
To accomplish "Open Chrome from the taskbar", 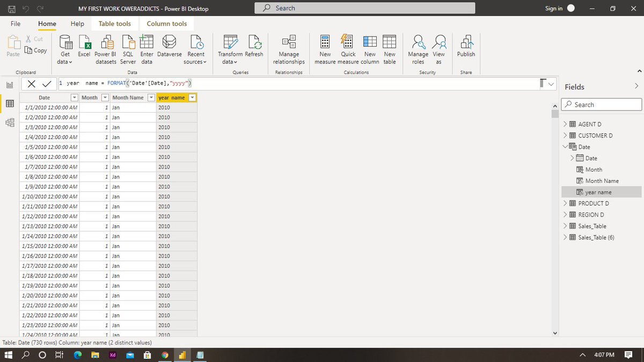I will pyautogui.click(x=165, y=355).
